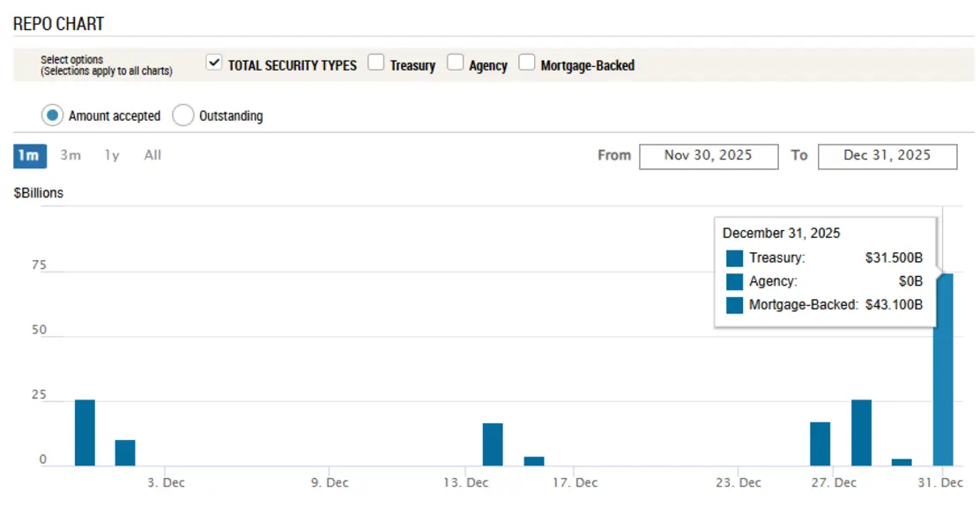Screen dimensions: 980x507
Task: View All time range data
Action: tap(152, 156)
